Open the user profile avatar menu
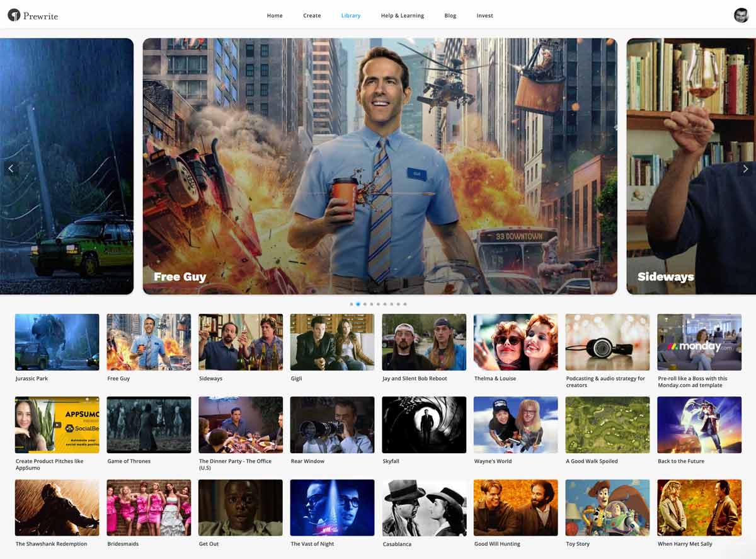 741,15
